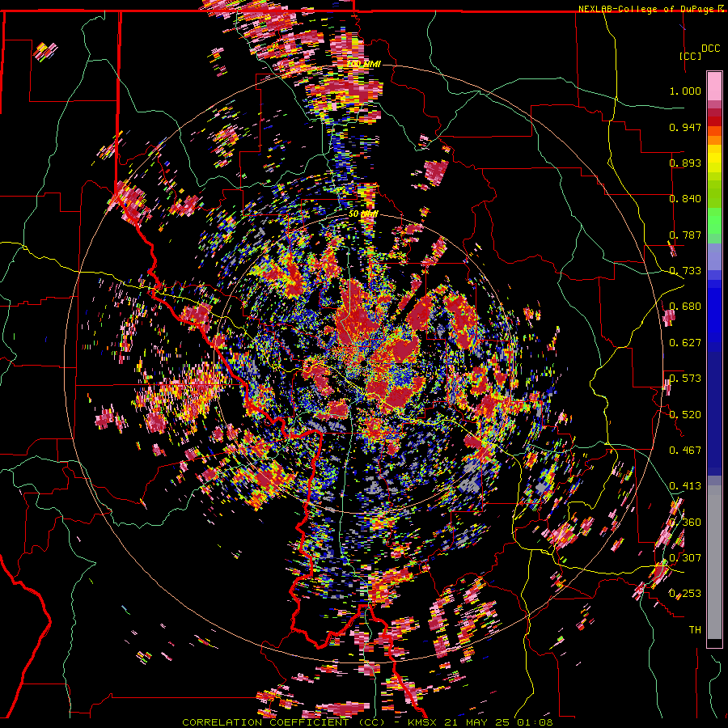Pick the gray lower segment of color bar

coord(714,562)
